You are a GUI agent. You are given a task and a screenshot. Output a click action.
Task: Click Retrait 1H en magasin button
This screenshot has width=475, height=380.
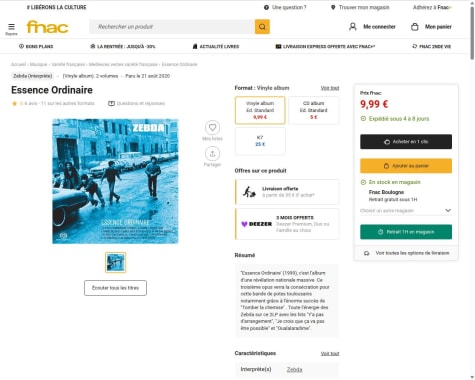pos(406,232)
